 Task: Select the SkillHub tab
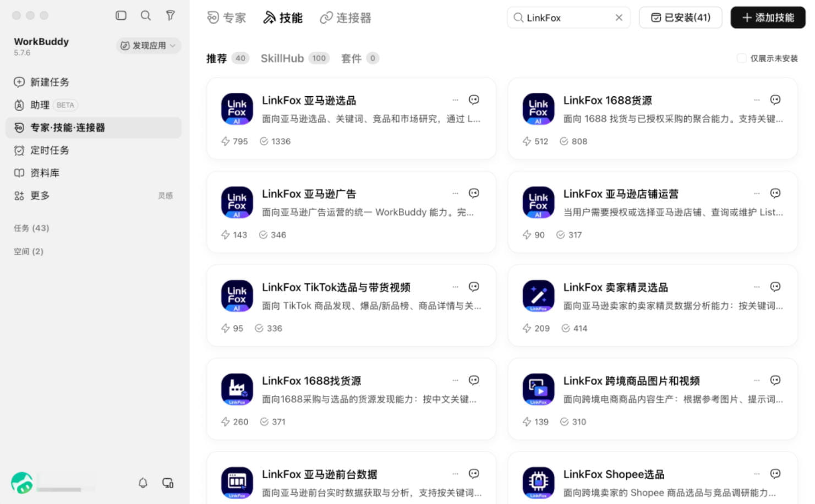click(295, 58)
